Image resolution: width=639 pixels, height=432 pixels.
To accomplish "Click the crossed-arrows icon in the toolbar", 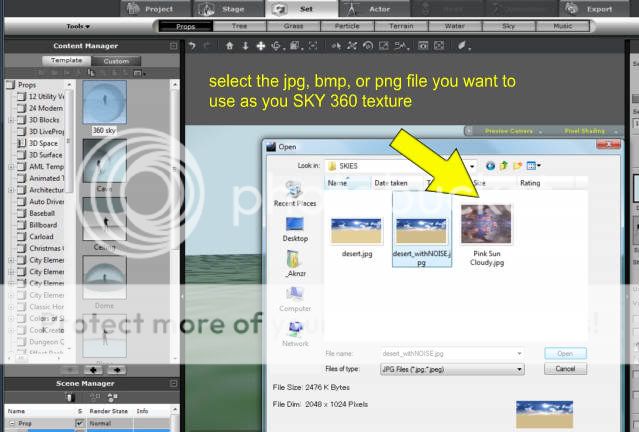I will pos(352,46).
